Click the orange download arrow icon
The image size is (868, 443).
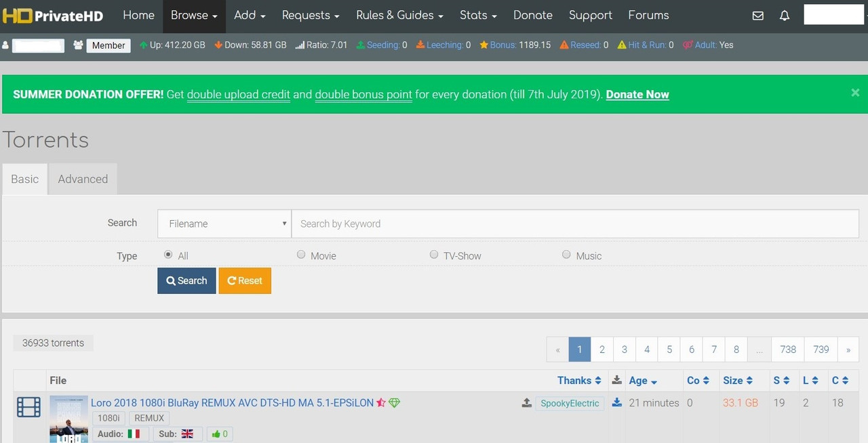[218, 45]
